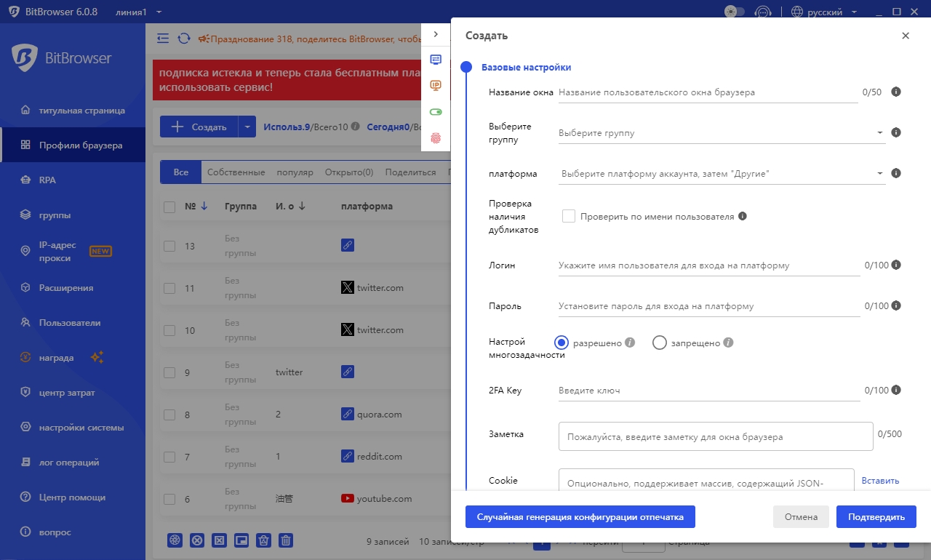Click the YouTube icon in row 6
This screenshot has height=560, width=931.
348,499
